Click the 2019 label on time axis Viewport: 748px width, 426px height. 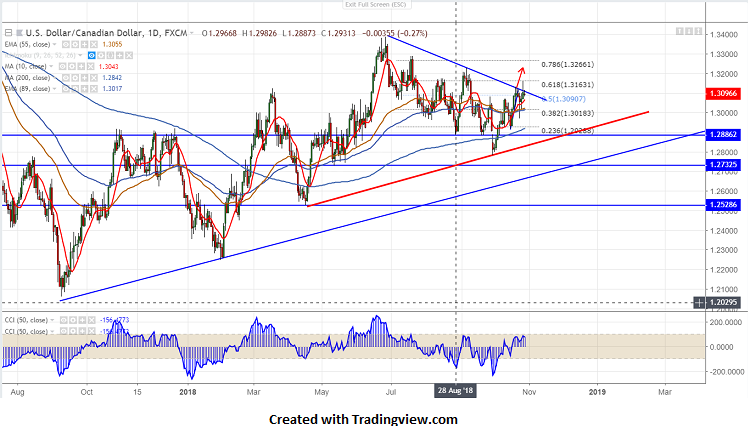(597, 392)
